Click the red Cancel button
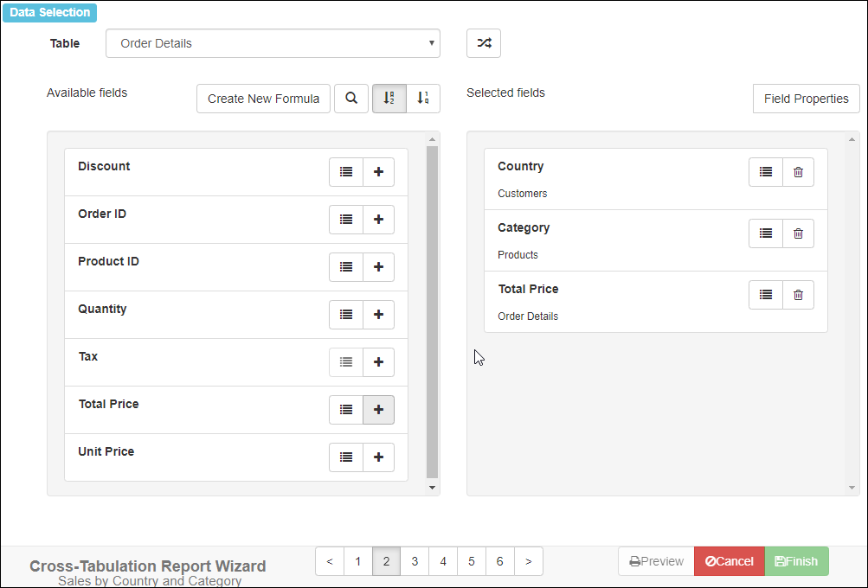Screen dimensions: 868x588 click(729, 561)
